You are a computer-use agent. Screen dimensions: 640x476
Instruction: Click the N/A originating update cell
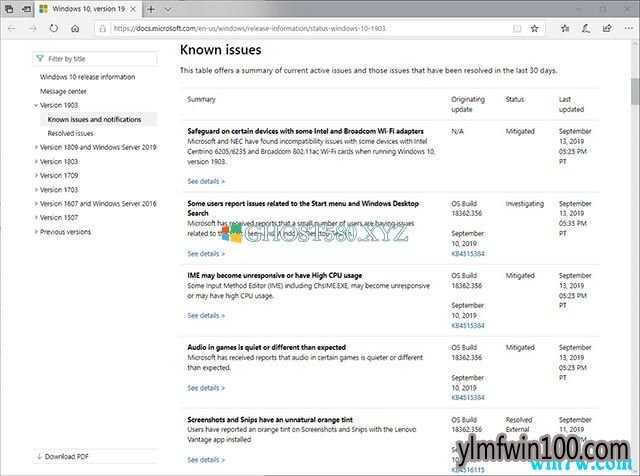pos(457,131)
